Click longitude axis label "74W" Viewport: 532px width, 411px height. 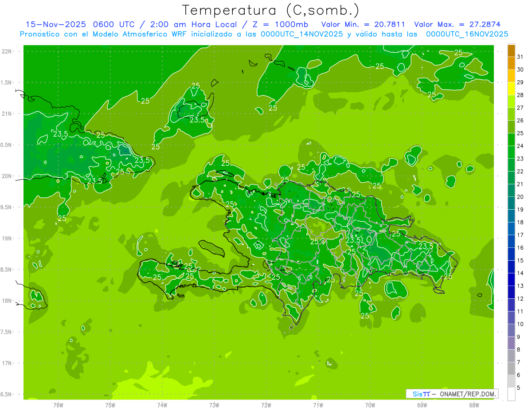162,405
